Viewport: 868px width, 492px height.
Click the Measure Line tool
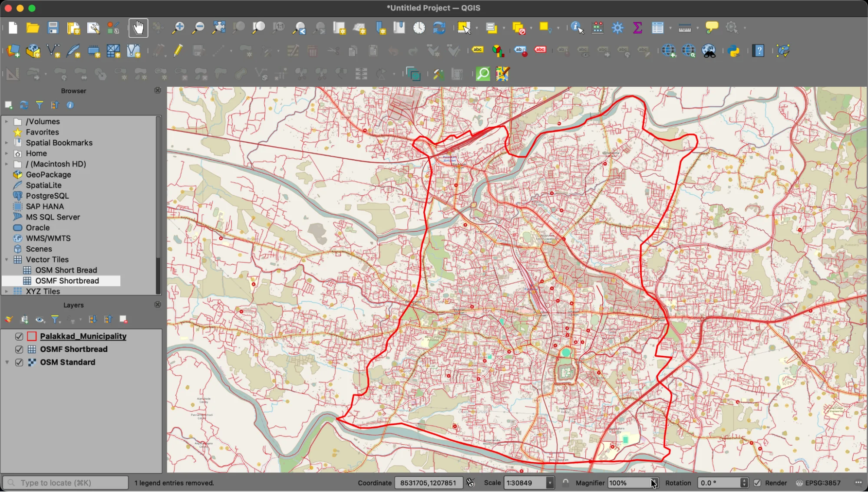point(684,27)
